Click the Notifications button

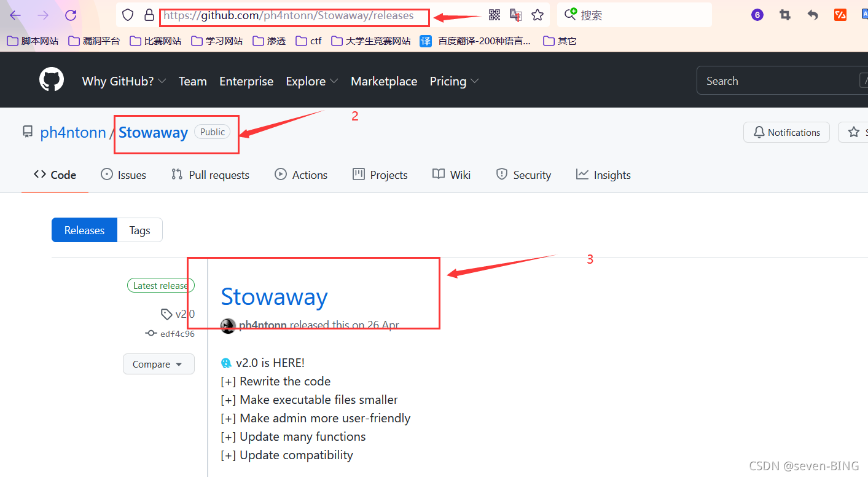(786, 132)
